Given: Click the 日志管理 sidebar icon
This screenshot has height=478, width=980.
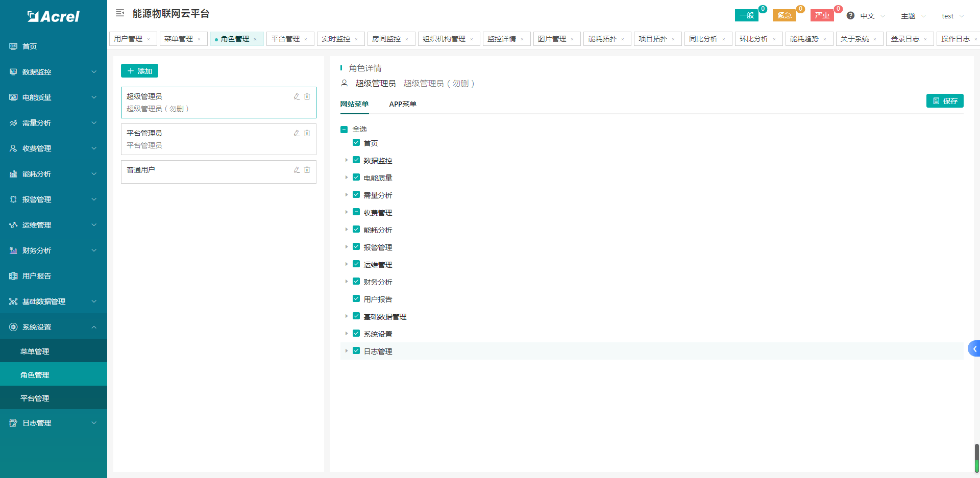Looking at the screenshot, I should coord(13,423).
